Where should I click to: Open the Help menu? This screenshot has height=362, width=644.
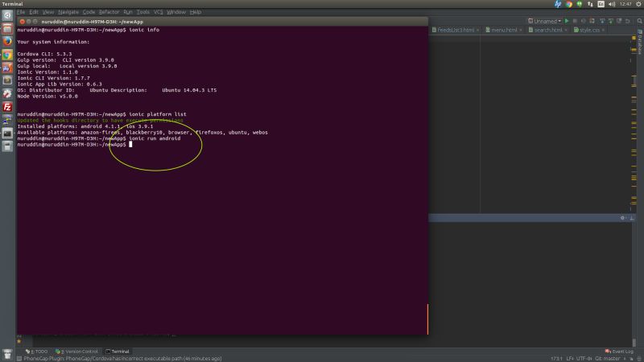(x=196, y=12)
